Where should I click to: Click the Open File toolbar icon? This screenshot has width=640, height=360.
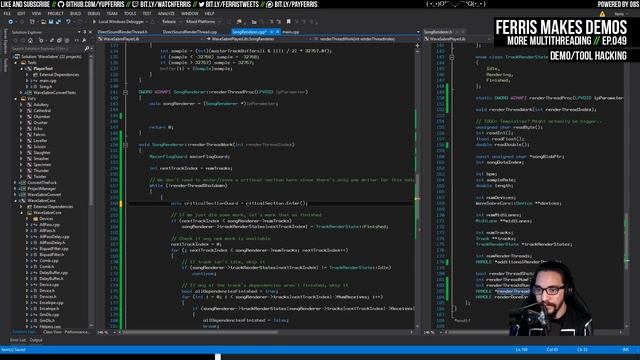(x=43, y=22)
